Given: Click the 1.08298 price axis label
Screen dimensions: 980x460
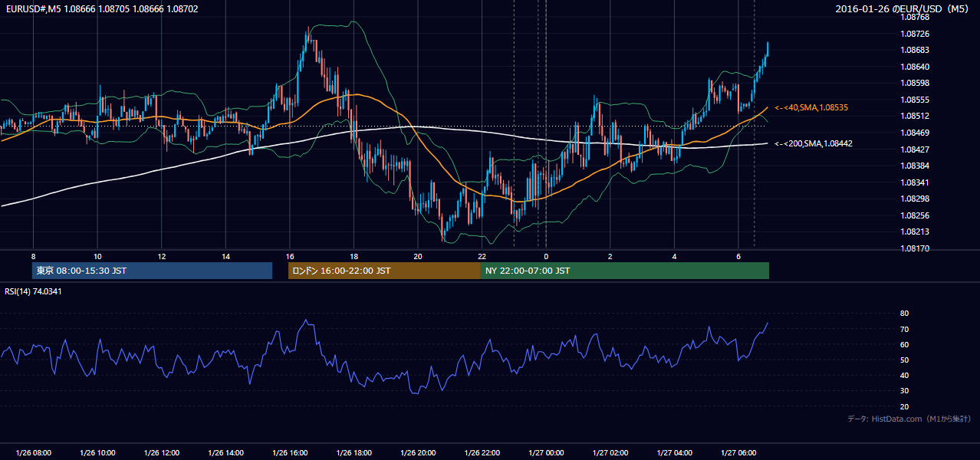Looking at the screenshot, I should [915, 199].
